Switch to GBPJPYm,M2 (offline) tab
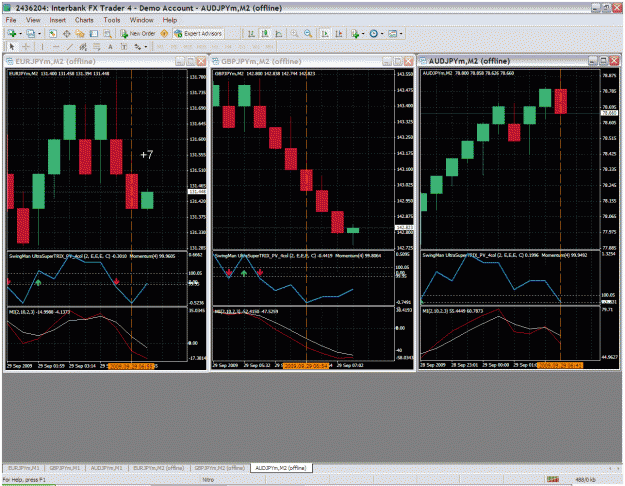The image size is (625, 486). pos(220,468)
